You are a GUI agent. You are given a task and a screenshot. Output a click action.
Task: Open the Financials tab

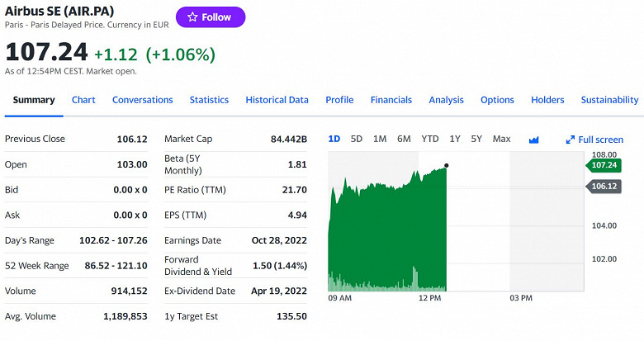(x=391, y=100)
